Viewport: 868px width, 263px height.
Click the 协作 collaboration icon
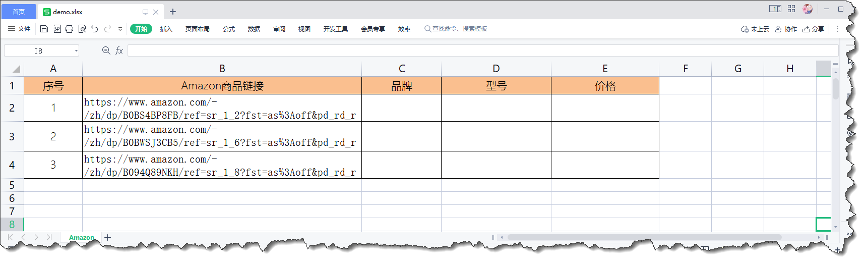click(786, 29)
